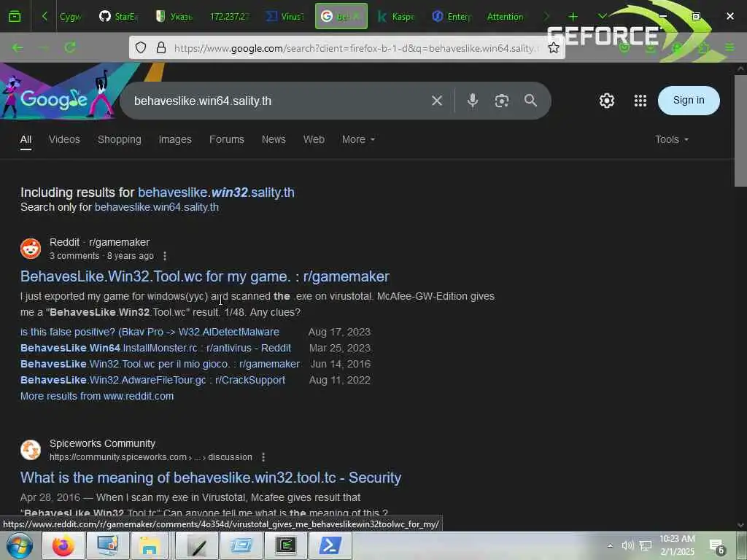This screenshot has width=747, height=560.
Task: Open Google quick settings gear icon
Action: coord(607,101)
